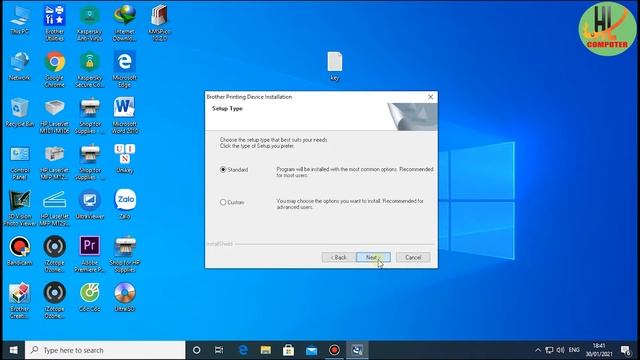Open Adobe Premiere Pro desktop icon

(x=90, y=255)
